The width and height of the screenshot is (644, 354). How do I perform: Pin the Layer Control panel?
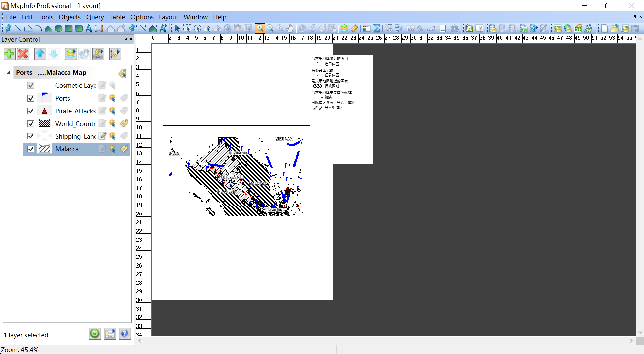click(x=126, y=39)
